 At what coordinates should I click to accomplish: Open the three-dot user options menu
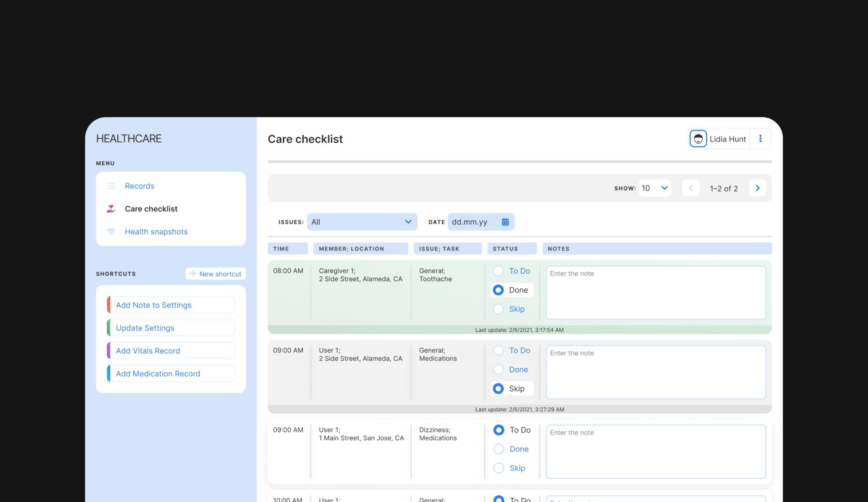click(x=760, y=139)
